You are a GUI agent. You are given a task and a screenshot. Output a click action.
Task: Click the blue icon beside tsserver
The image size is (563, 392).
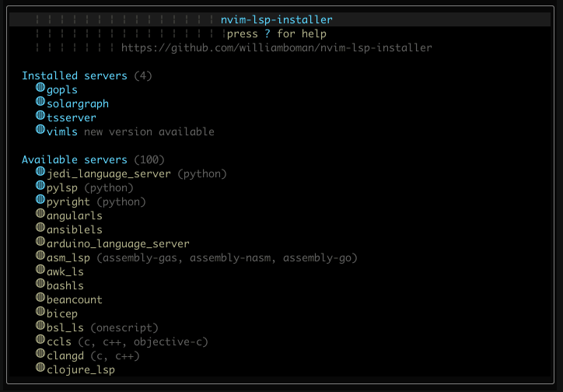click(40, 117)
